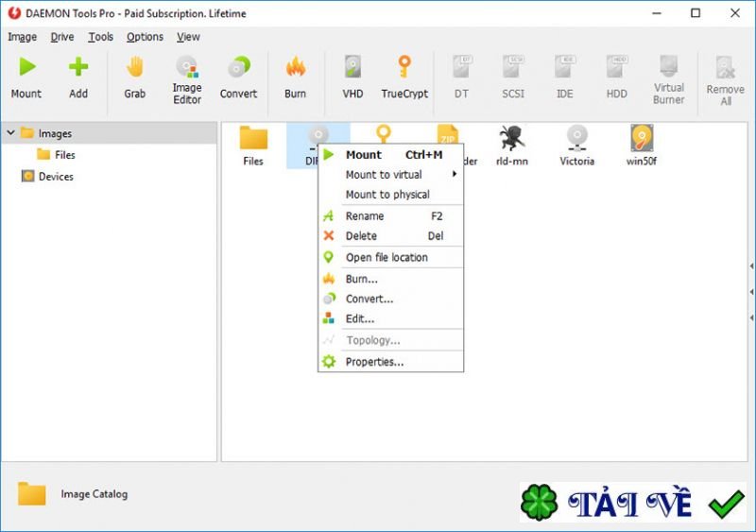Open the Drive menu
Viewport: 756px width, 532px height.
62,37
